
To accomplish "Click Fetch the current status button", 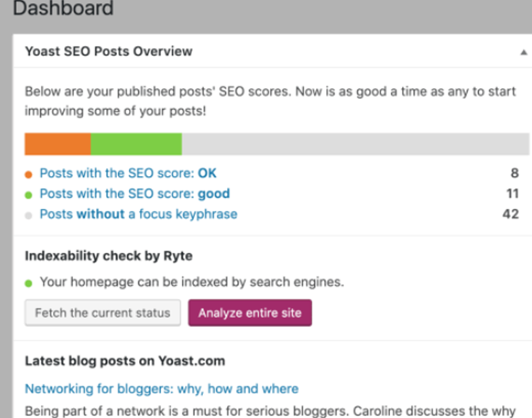I will [x=103, y=313].
